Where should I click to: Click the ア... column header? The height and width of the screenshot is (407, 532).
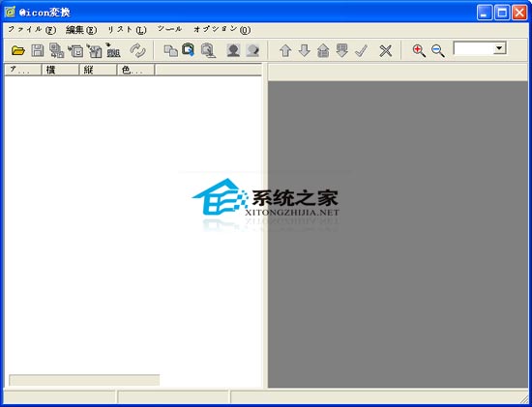point(23,70)
